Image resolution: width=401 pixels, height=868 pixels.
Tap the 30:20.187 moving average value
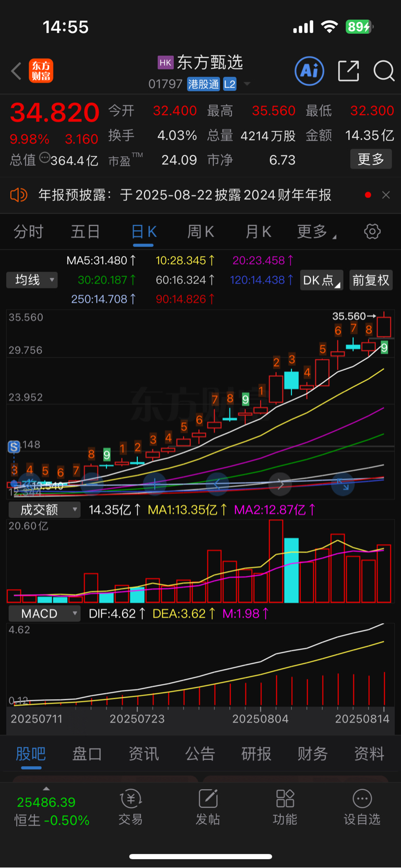(107, 280)
